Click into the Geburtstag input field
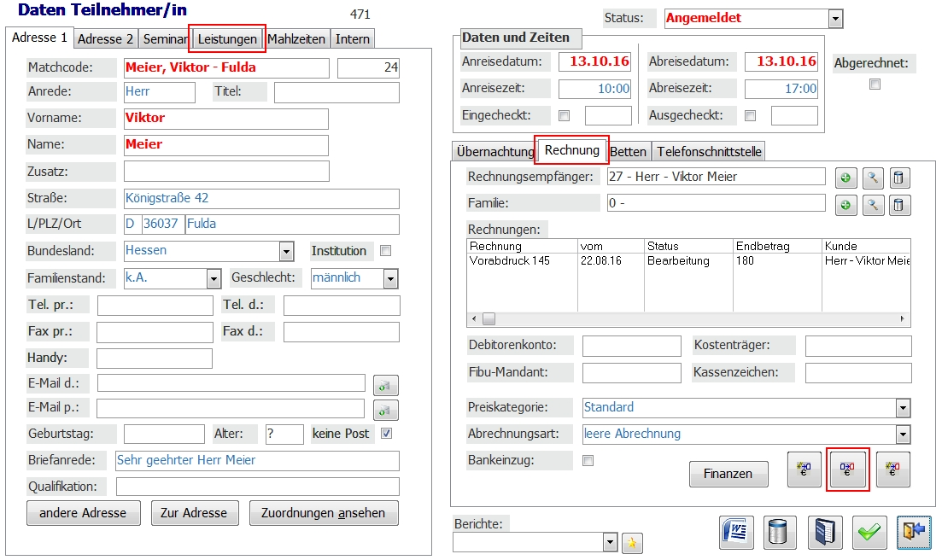Image resolution: width=942 pixels, height=560 pixels. click(164, 434)
